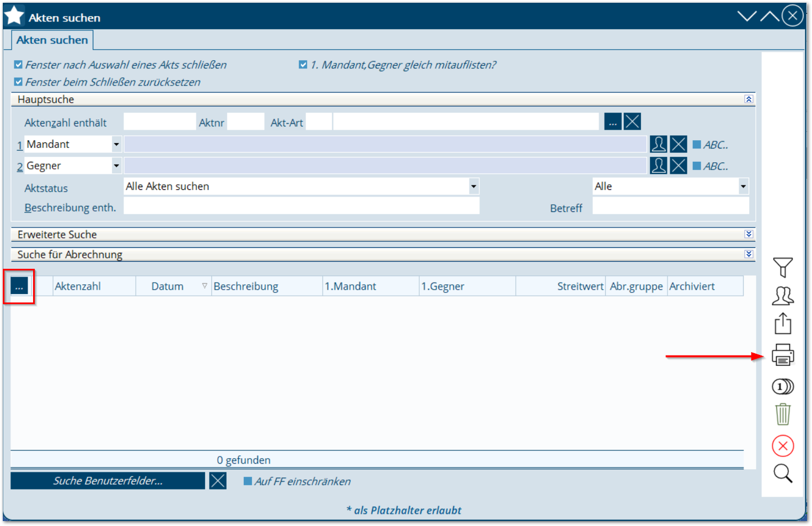Click into the Gegner name field
The width and height of the screenshot is (812, 526).
(x=385, y=166)
